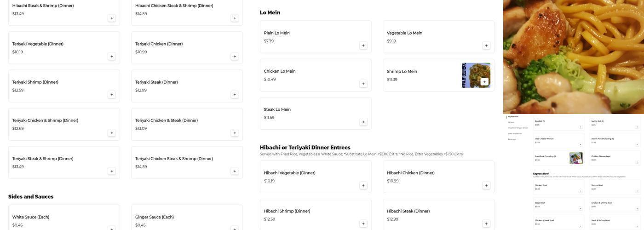644x230 pixels.
Task: Add Hibachi Vegetable (Dinner) to cart
Action: [x=363, y=185]
